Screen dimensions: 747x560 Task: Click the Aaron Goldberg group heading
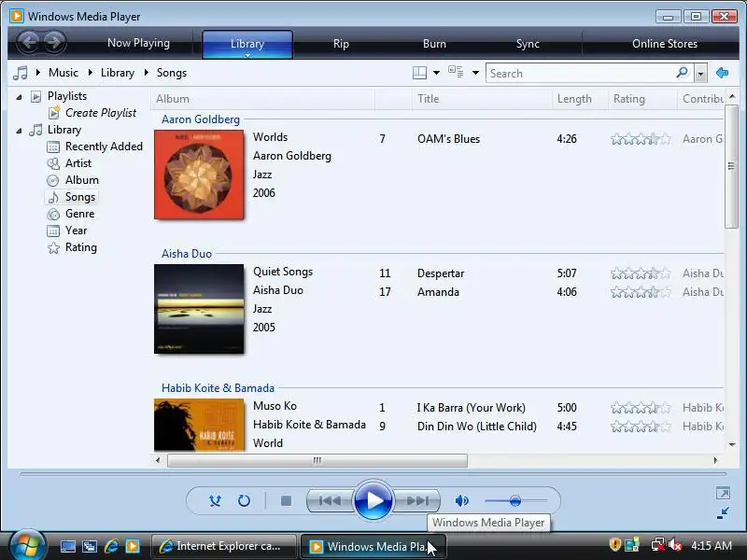click(201, 119)
